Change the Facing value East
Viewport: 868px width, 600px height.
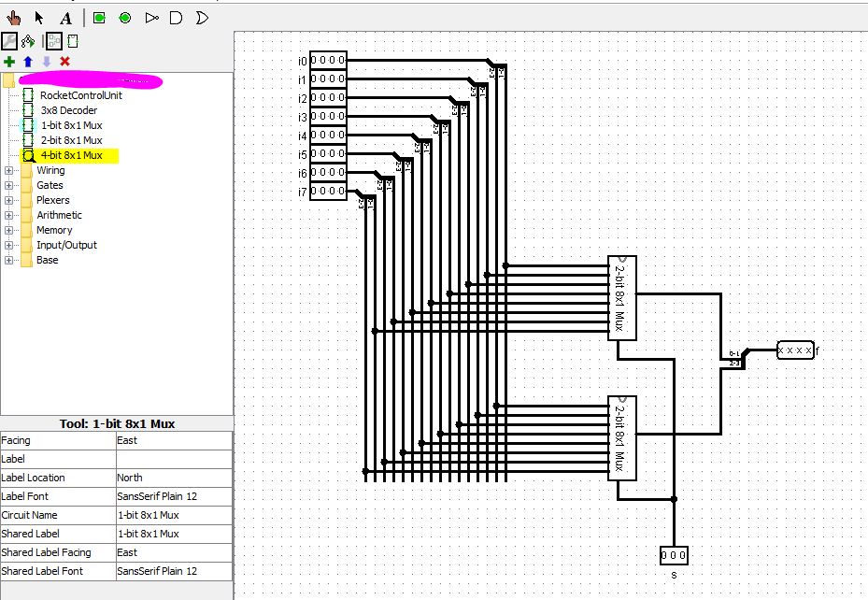click(174, 440)
